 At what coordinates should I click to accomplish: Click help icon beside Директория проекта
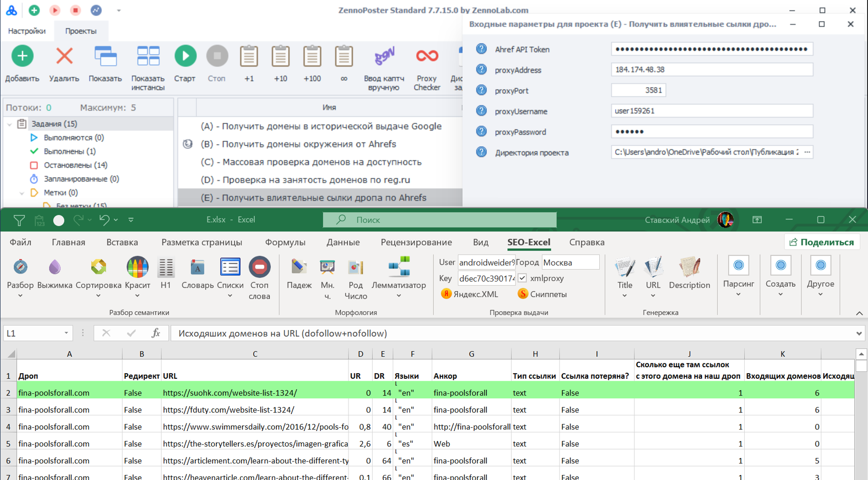(x=481, y=152)
